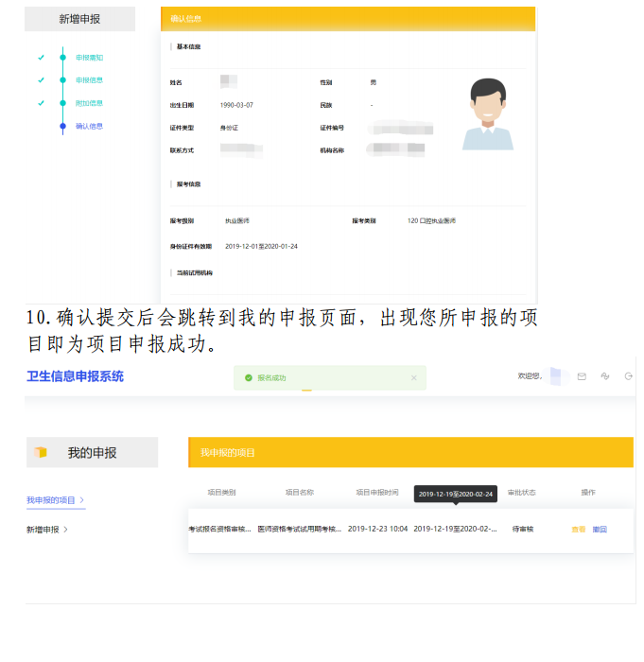Click the checkmark next to 申报须知
The image size is (644, 662).
(x=41, y=58)
